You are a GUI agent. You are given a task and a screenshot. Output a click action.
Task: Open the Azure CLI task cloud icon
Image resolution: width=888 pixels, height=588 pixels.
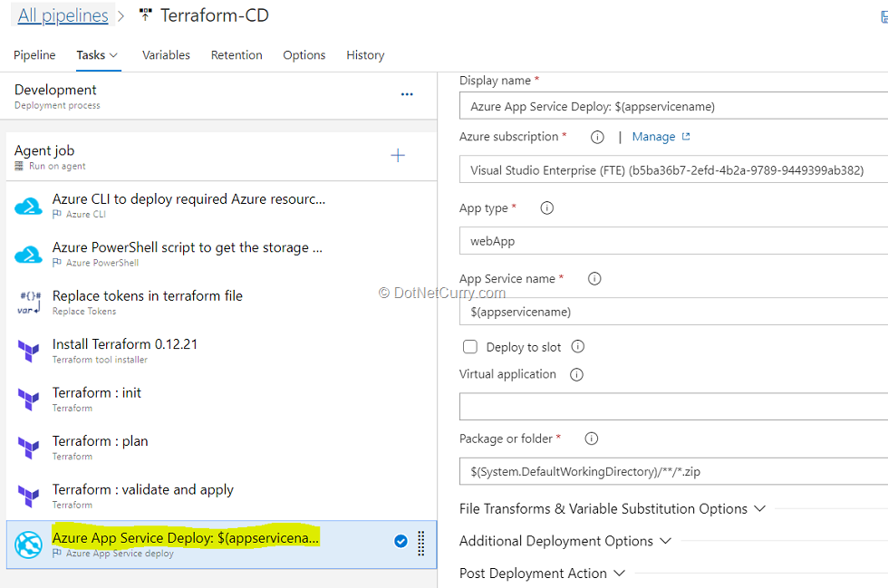(x=28, y=207)
